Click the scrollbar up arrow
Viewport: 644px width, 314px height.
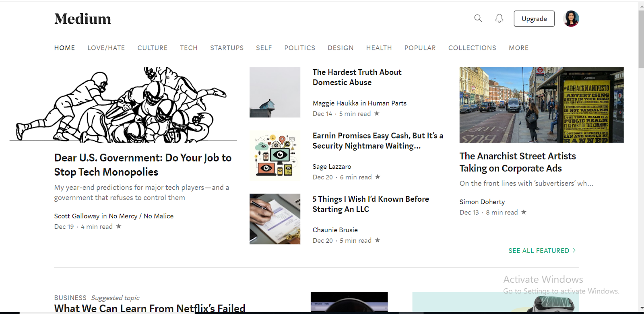(641, 6)
